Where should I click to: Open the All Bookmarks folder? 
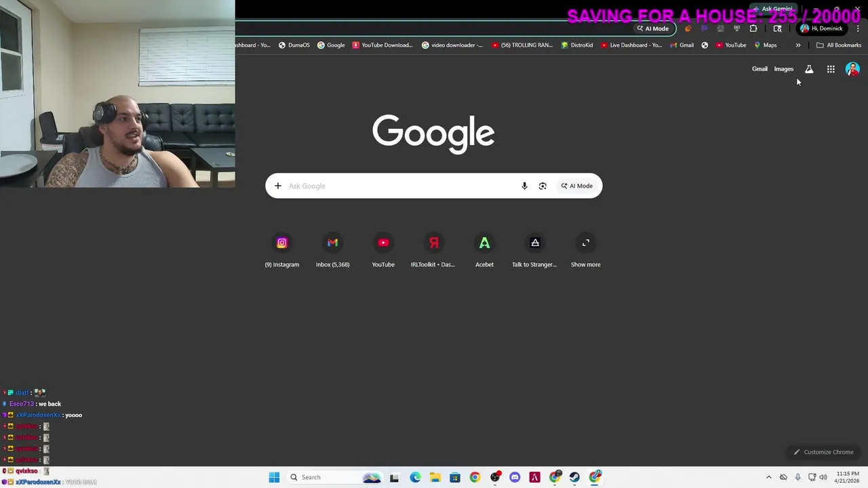839,45
